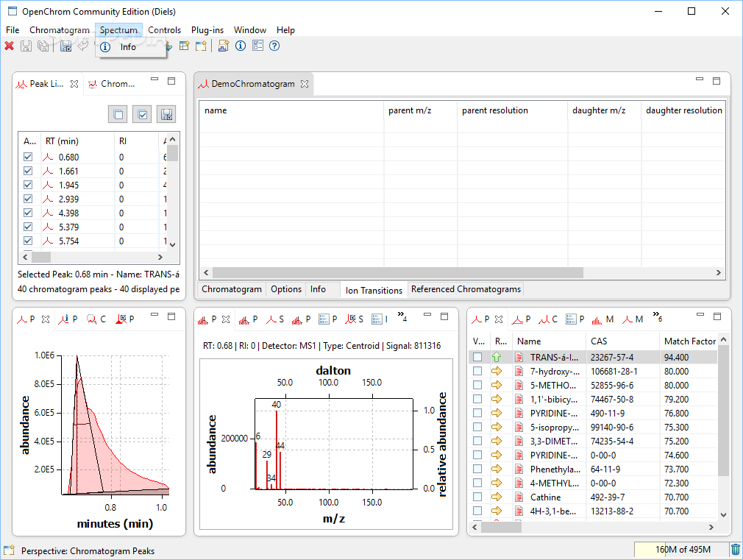This screenshot has width=743, height=560.
Task: Click targets table scroll up arrow
Action: coord(724,339)
